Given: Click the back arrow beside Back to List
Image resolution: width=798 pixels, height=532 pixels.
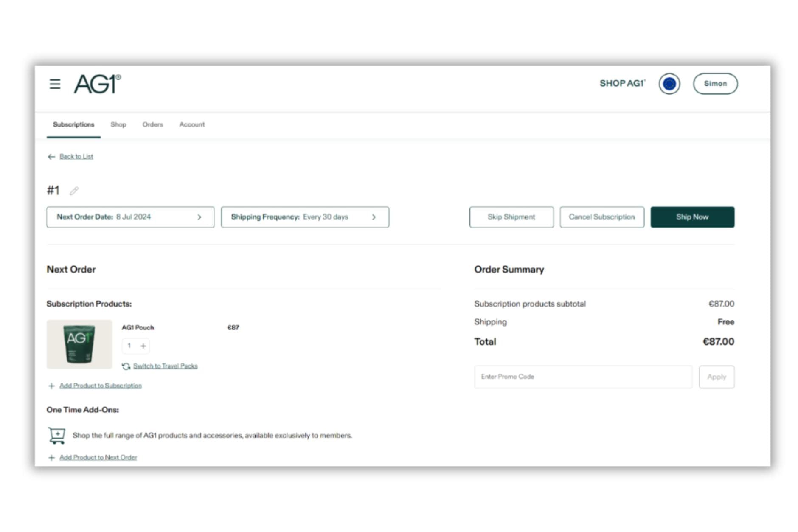Looking at the screenshot, I should (x=51, y=157).
